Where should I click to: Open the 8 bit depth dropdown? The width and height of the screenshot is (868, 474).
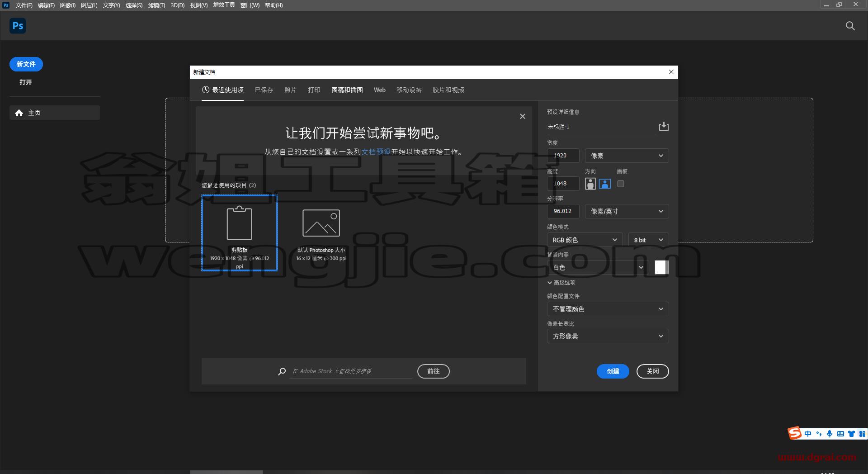coord(648,240)
